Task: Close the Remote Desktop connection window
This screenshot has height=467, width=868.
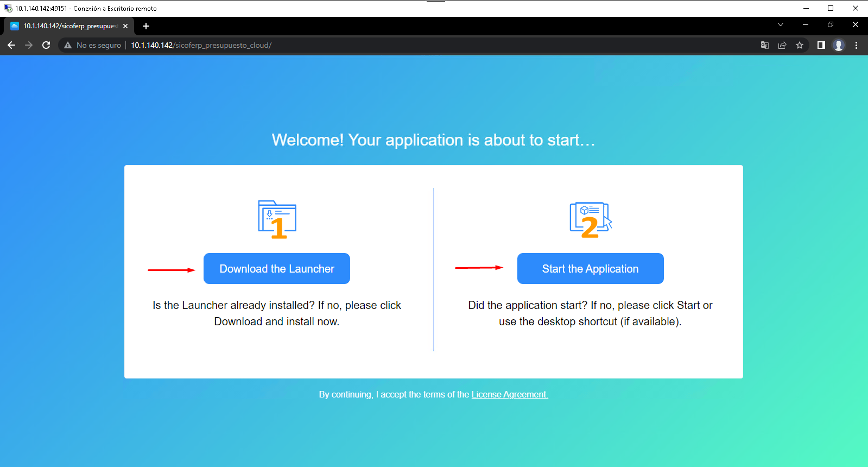Action: point(856,8)
